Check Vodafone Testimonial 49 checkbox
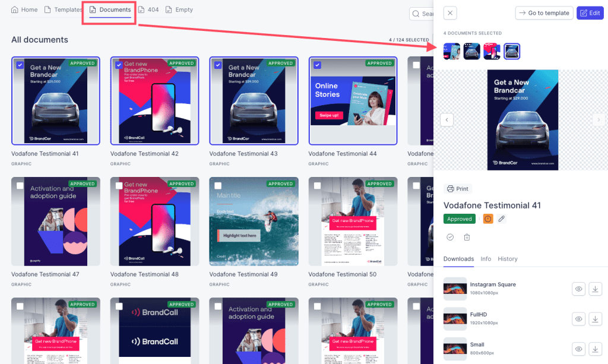 218,186
